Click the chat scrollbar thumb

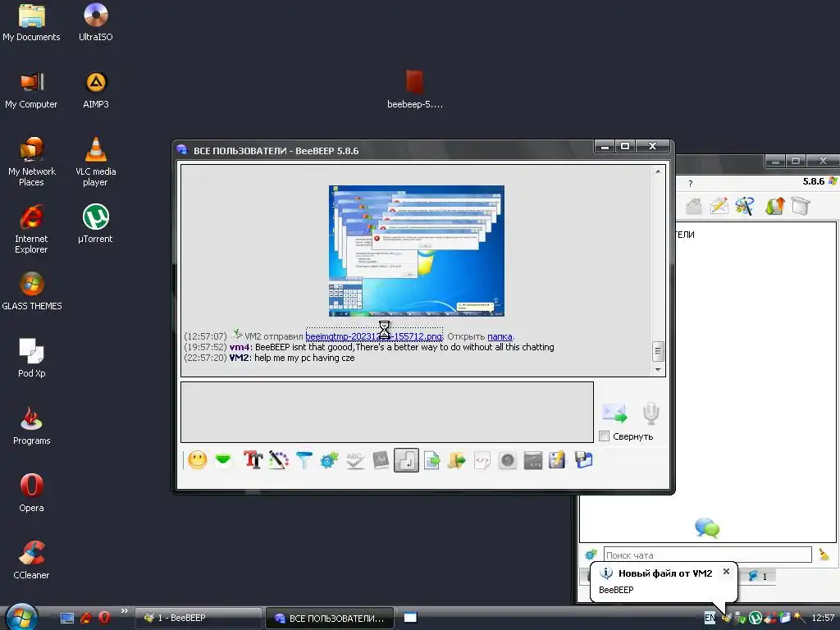(659, 351)
